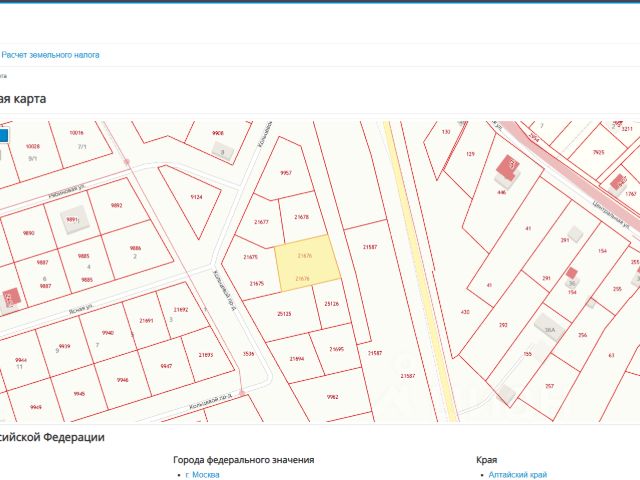Open the Алтайский край region link
Screen dimensions: 640x480
click(518, 474)
